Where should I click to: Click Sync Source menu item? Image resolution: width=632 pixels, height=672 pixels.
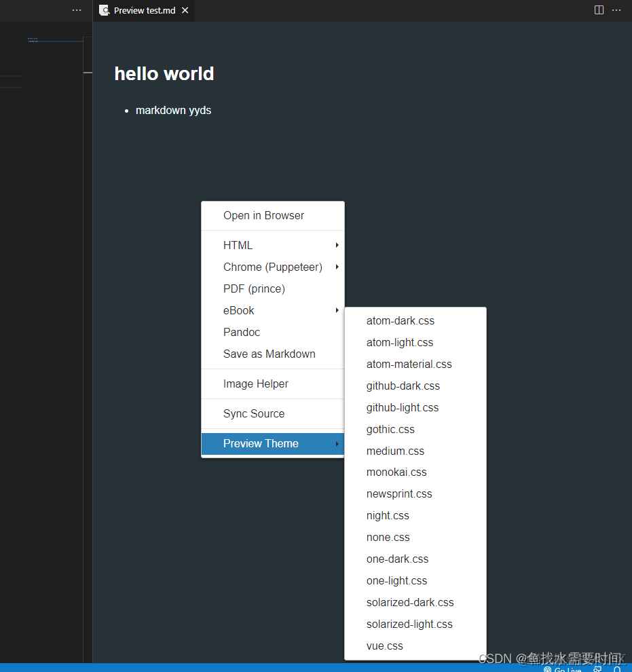(272, 413)
